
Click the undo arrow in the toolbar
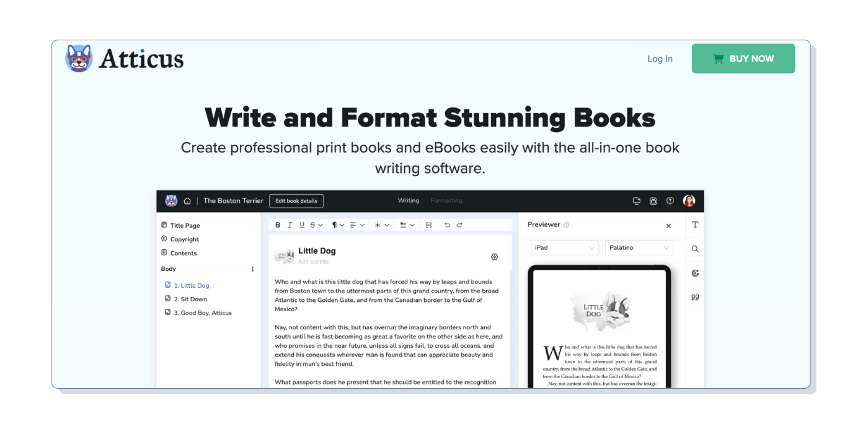(447, 225)
